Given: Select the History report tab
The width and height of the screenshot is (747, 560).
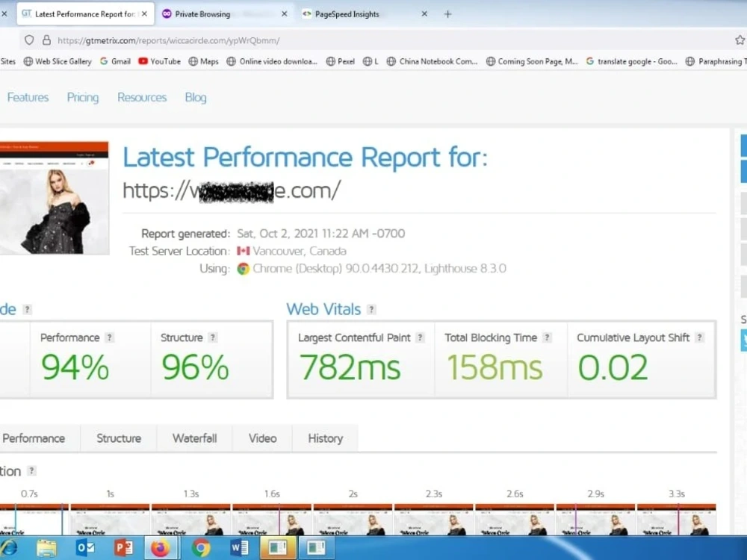Looking at the screenshot, I should point(326,438).
